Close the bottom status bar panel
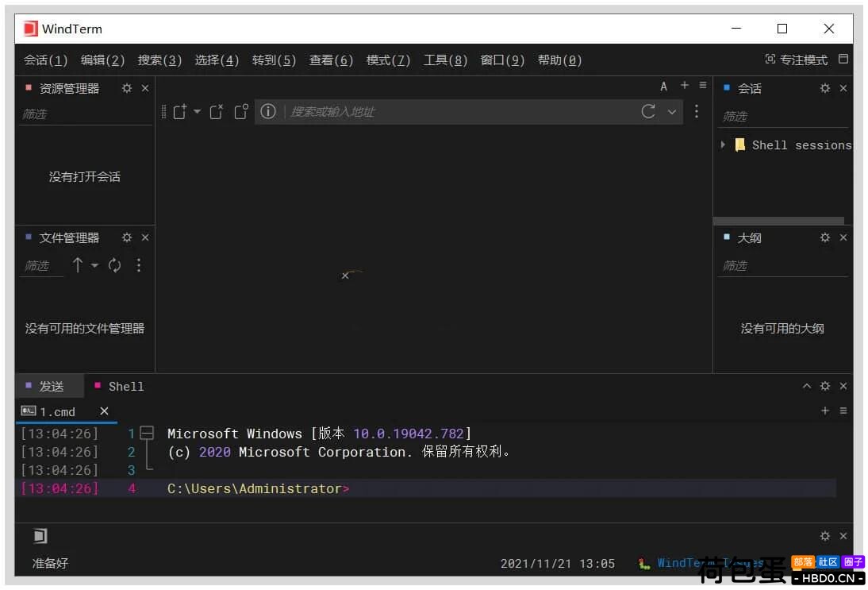This screenshot has width=868, height=590. (843, 536)
